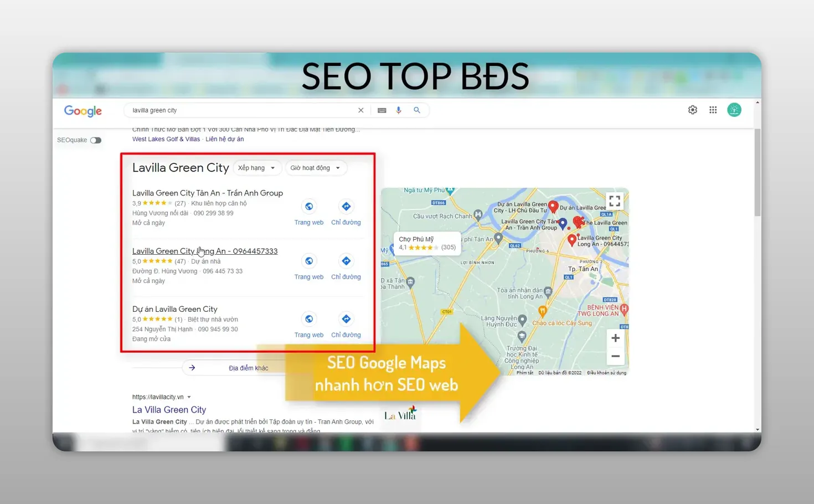Click the Tp. Tân An map label
The image size is (814, 504).
point(583,269)
